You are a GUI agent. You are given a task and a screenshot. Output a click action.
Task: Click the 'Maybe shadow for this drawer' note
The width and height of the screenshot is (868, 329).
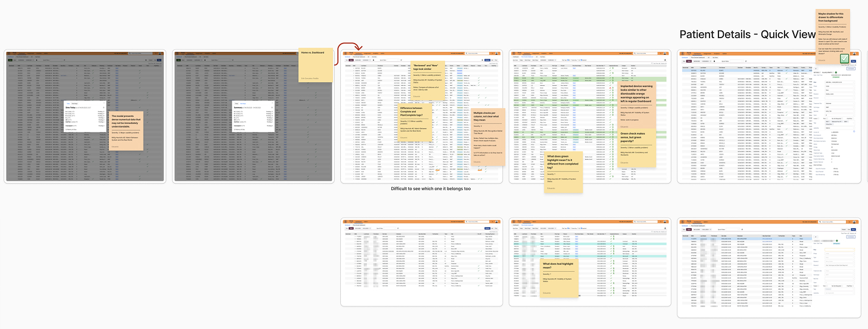pyautogui.click(x=833, y=36)
